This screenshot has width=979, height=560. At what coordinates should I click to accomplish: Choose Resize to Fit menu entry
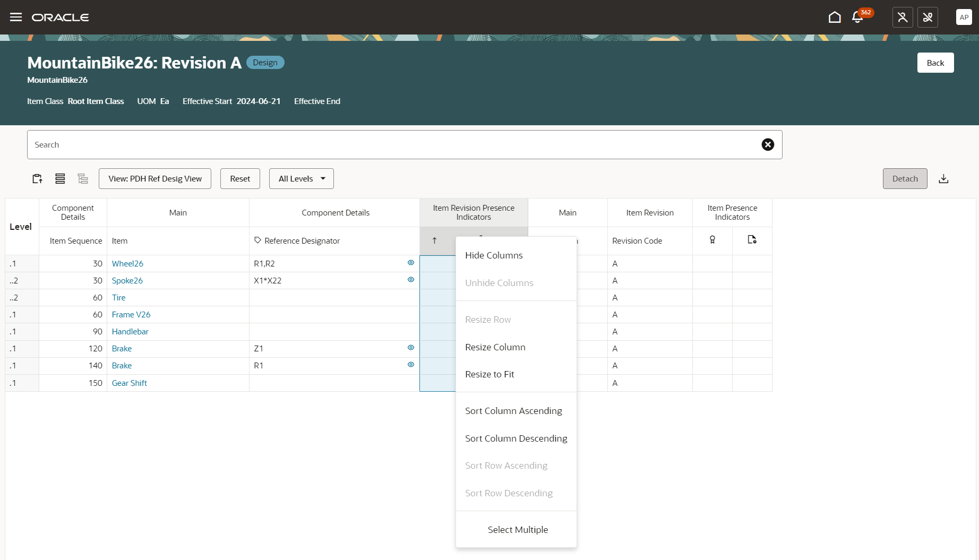(516, 374)
